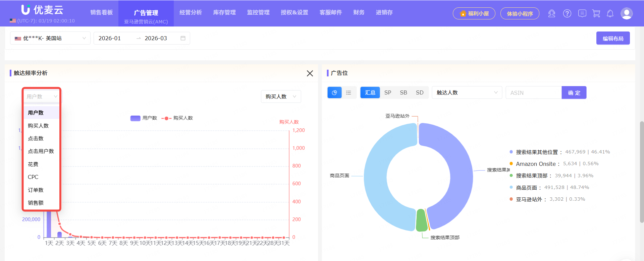
Task: Select CPC option
Action: coord(42,177)
